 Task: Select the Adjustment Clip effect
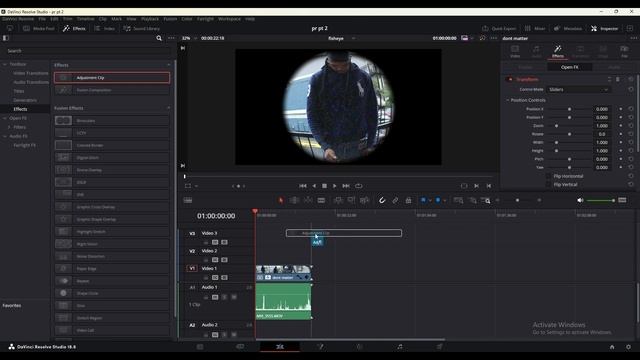coord(112,78)
